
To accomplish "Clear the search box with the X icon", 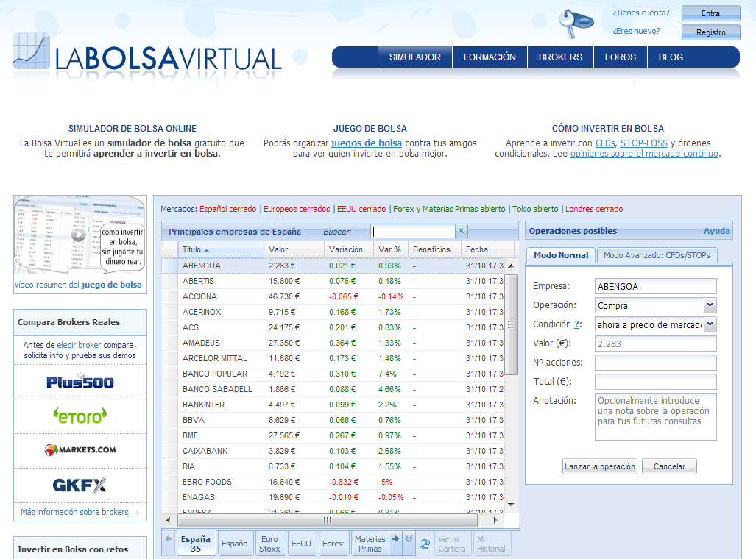I will 461,231.
